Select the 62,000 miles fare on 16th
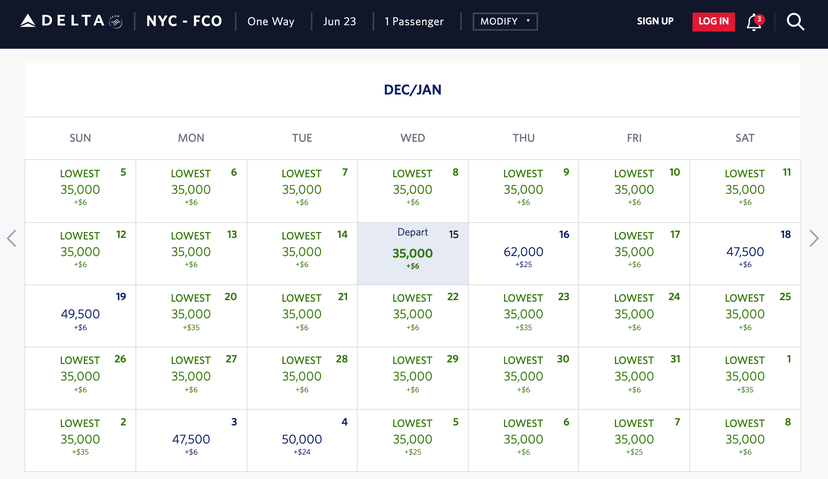 (x=523, y=253)
